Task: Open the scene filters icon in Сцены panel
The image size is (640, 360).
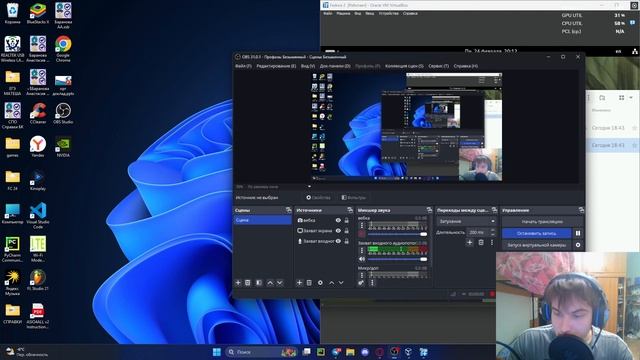Action: [x=259, y=282]
